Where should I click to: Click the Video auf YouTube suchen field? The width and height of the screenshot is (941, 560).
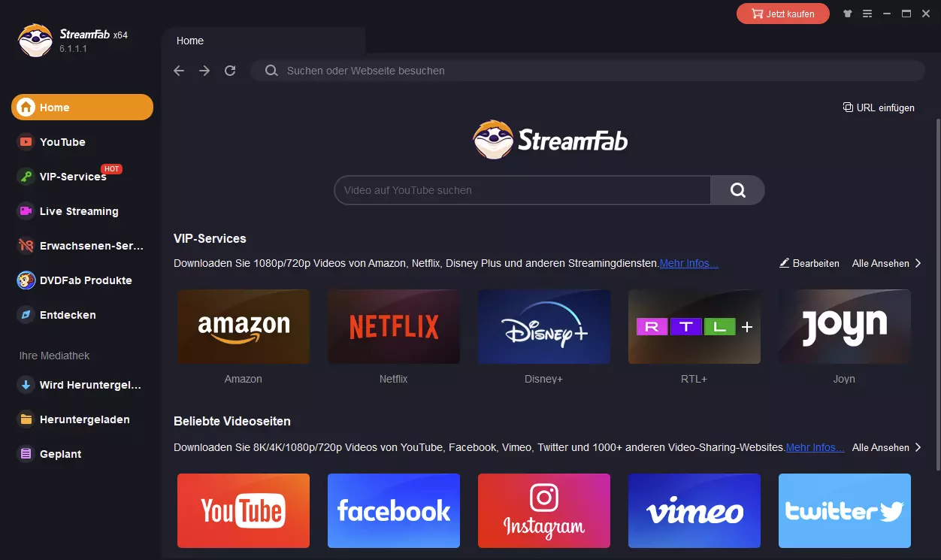pos(522,190)
